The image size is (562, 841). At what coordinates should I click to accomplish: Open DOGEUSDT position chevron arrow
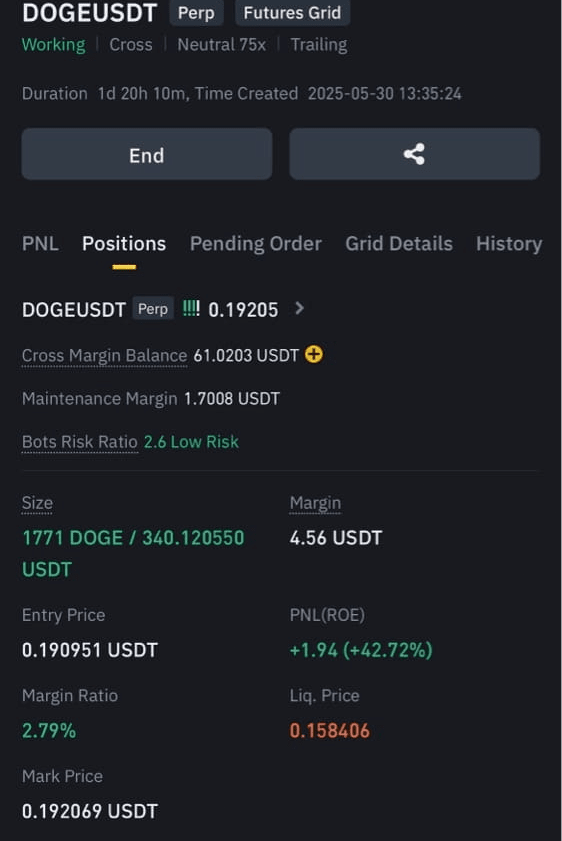[300, 308]
